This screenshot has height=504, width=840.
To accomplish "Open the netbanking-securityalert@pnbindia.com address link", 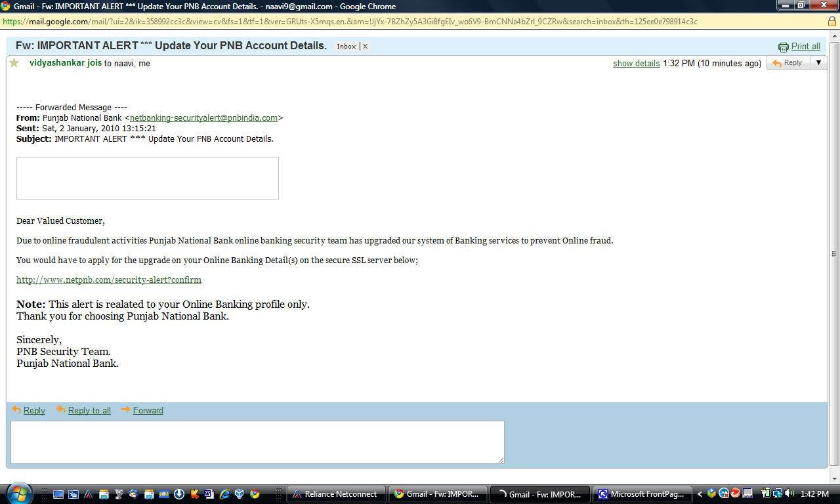I will coord(203,118).
